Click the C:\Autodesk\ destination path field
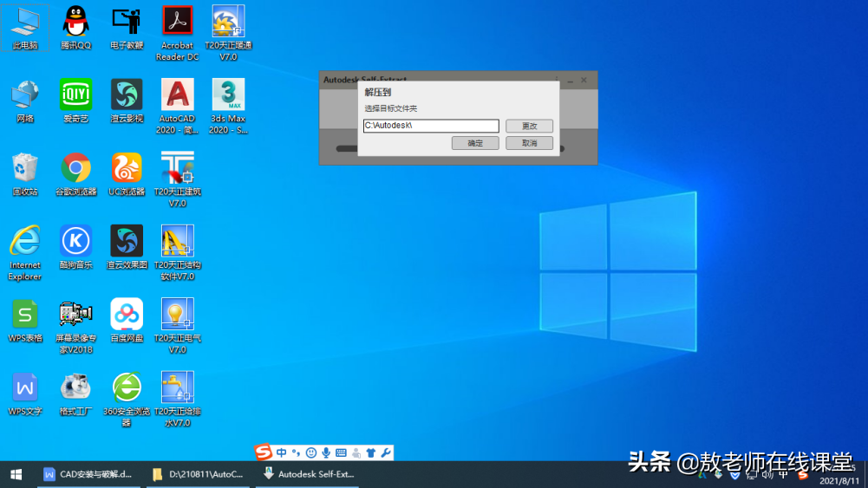The height and width of the screenshot is (488, 868). (x=431, y=126)
